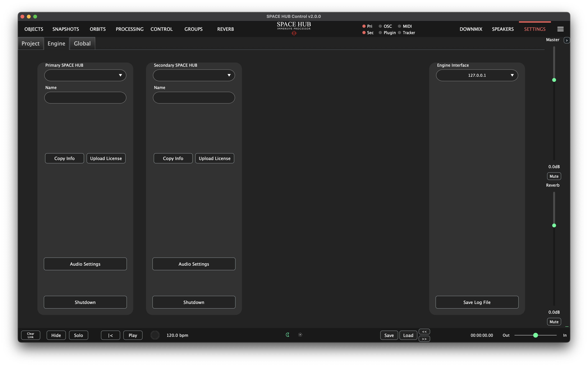The image size is (588, 366).
Task: Click Upload License under Primary SPACE HUB
Action: [106, 158]
